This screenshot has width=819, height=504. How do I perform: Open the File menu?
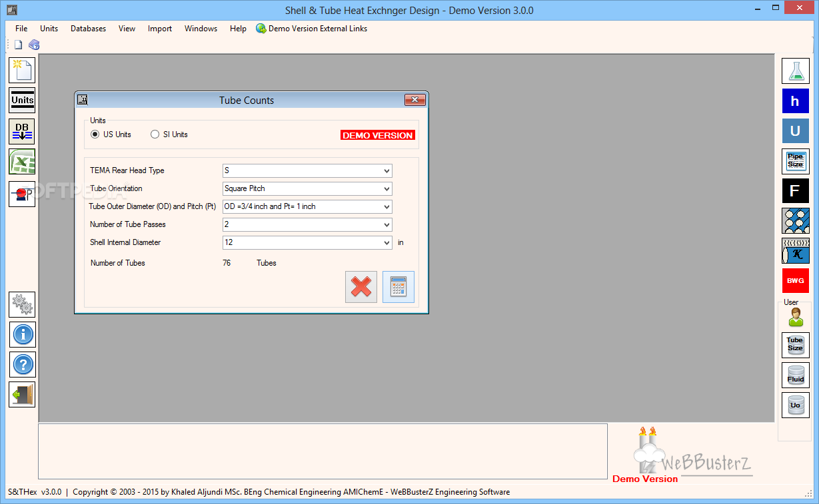tap(21, 29)
